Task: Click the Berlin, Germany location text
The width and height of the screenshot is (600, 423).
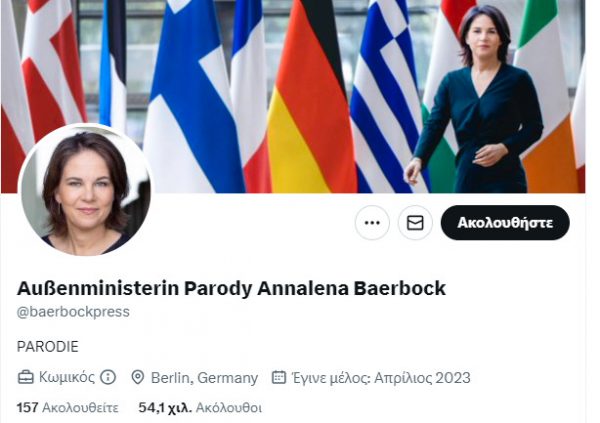Action: 204,378
